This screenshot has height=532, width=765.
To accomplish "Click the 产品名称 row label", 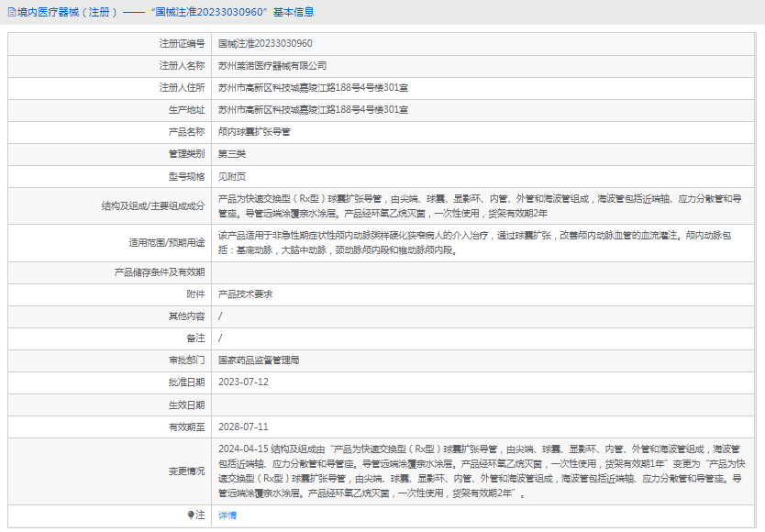I will pos(187,132).
